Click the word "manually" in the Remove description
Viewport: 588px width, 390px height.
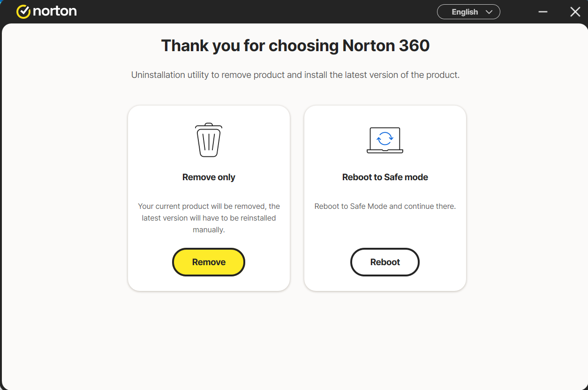point(209,230)
